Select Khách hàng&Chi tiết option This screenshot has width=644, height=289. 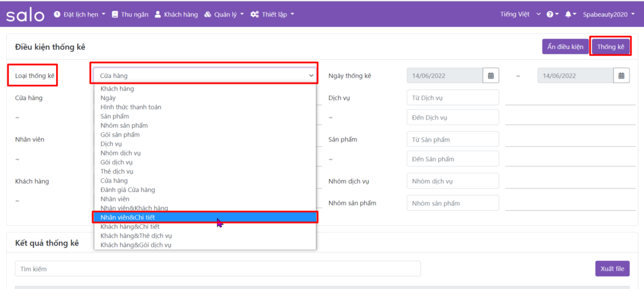pos(205,227)
